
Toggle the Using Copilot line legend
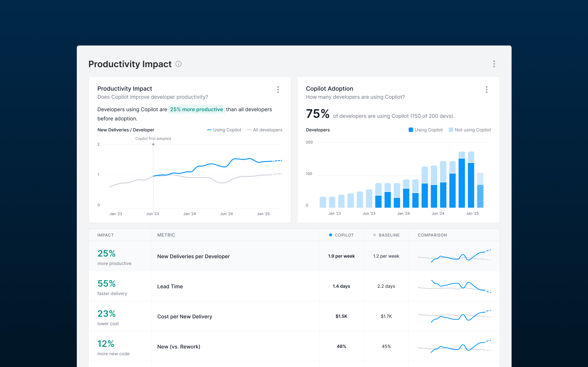[224, 130]
